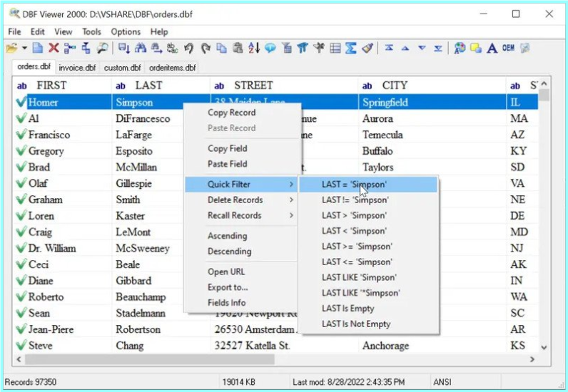Click the A-Z sort icon
Viewport: 568px width, 392px height.
pos(254,48)
